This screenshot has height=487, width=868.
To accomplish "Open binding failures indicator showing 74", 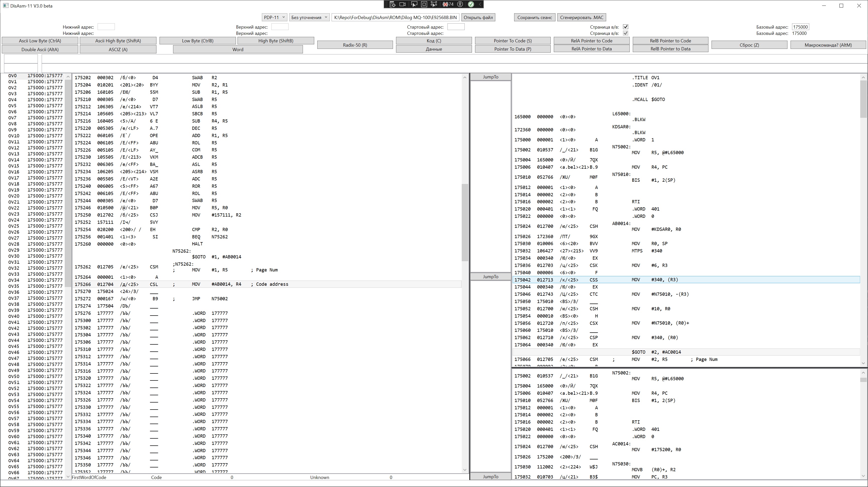I will pyautogui.click(x=448, y=4).
